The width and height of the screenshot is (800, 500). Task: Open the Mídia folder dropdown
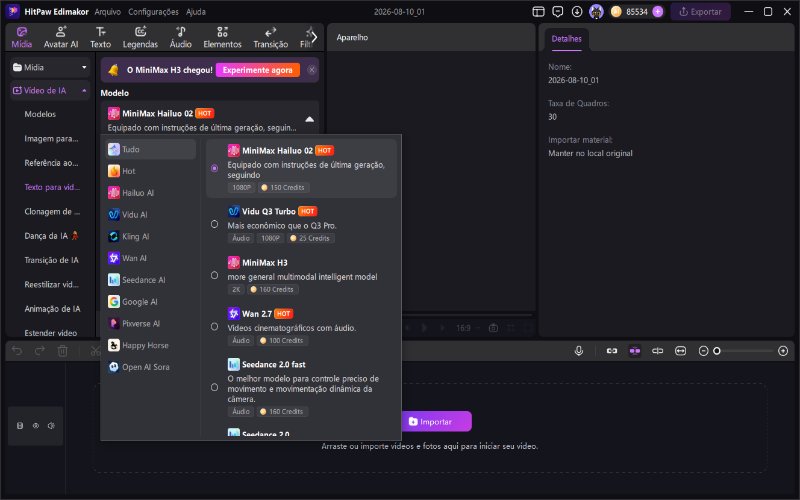(50, 67)
